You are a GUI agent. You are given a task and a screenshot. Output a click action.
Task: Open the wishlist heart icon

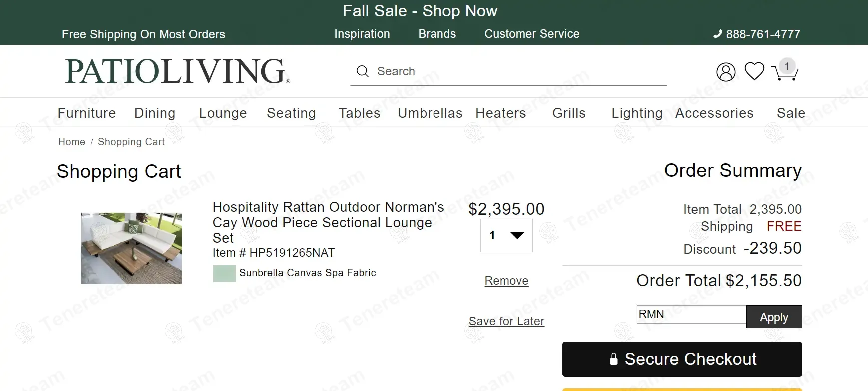754,71
